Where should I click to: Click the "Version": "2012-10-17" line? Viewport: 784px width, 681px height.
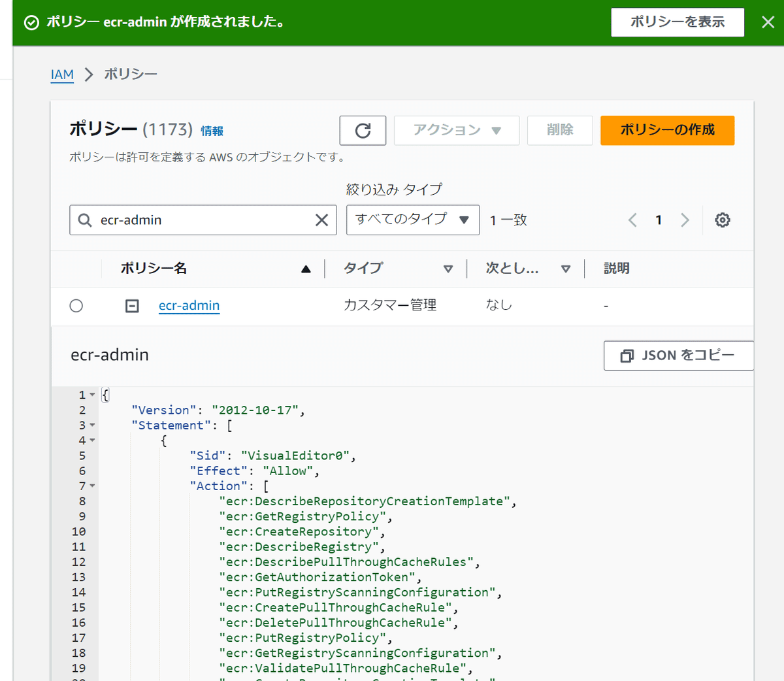(218, 410)
